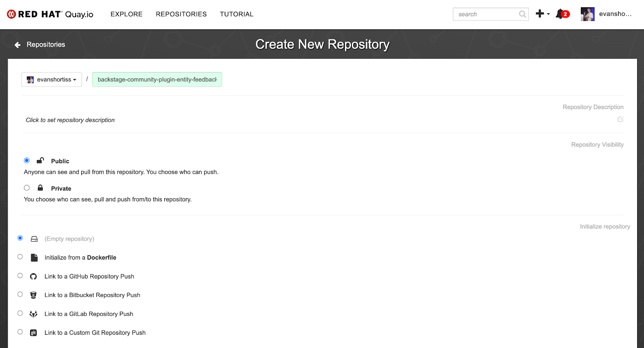Click the red notification count badge
Viewport: 644px width, 348px height.
(x=566, y=14)
